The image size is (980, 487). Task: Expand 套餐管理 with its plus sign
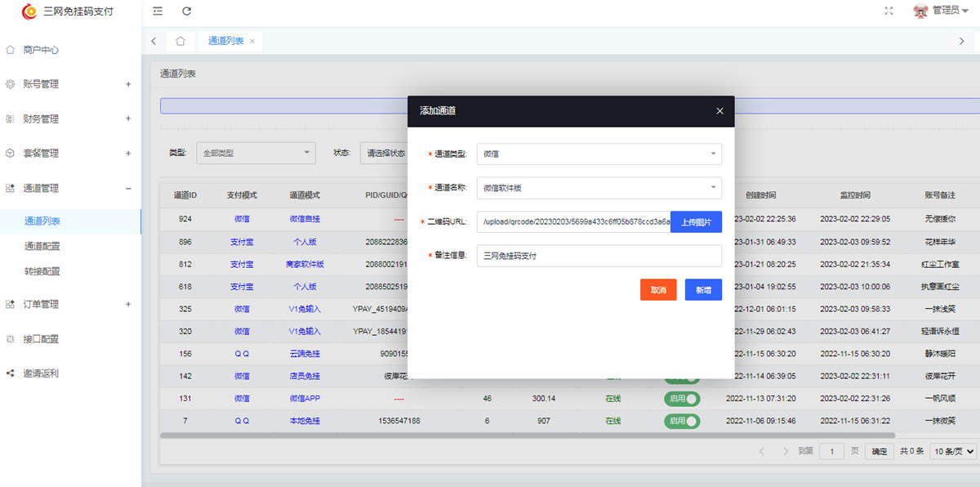(128, 153)
